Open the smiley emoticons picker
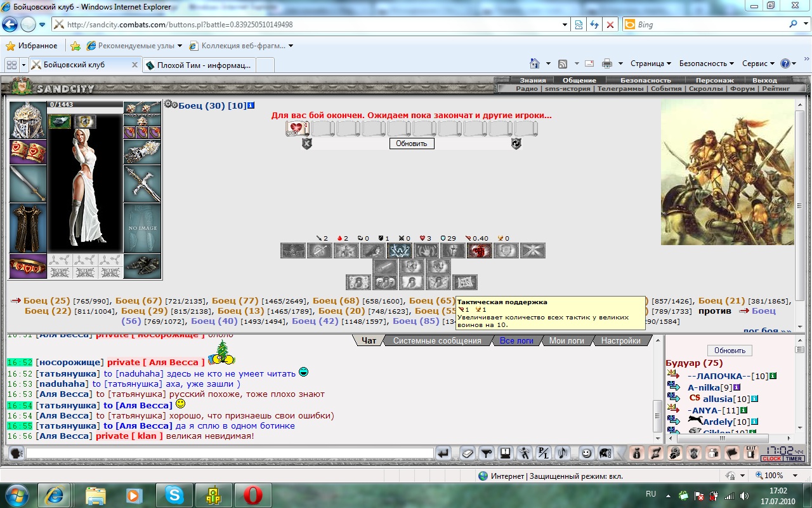The height and width of the screenshot is (508, 812). coord(587,453)
